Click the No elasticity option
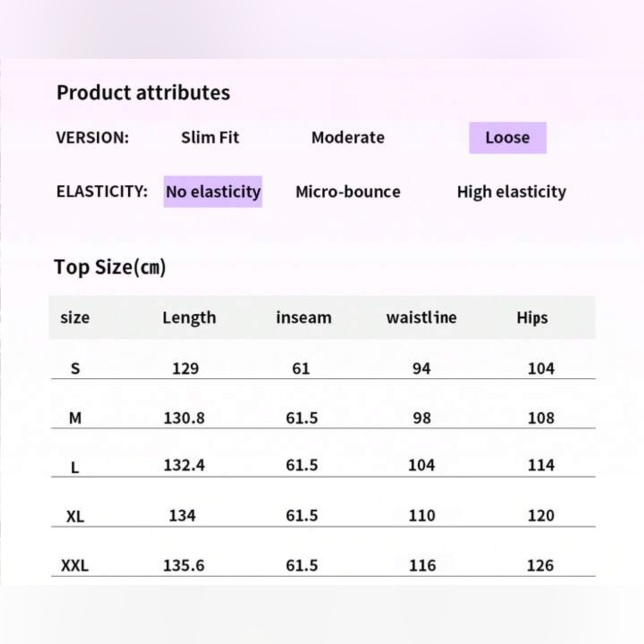This screenshot has height=644, width=644. (213, 192)
